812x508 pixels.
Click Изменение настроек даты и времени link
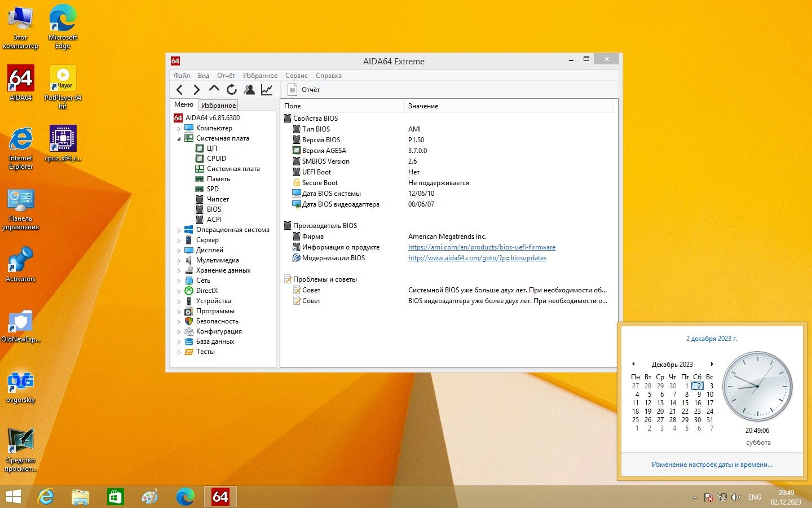point(712,465)
